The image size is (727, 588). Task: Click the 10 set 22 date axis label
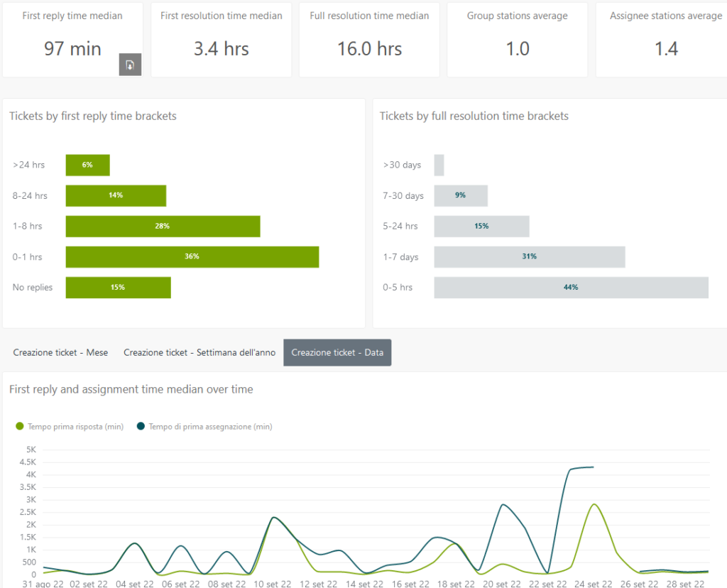click(x=273, y=583)
